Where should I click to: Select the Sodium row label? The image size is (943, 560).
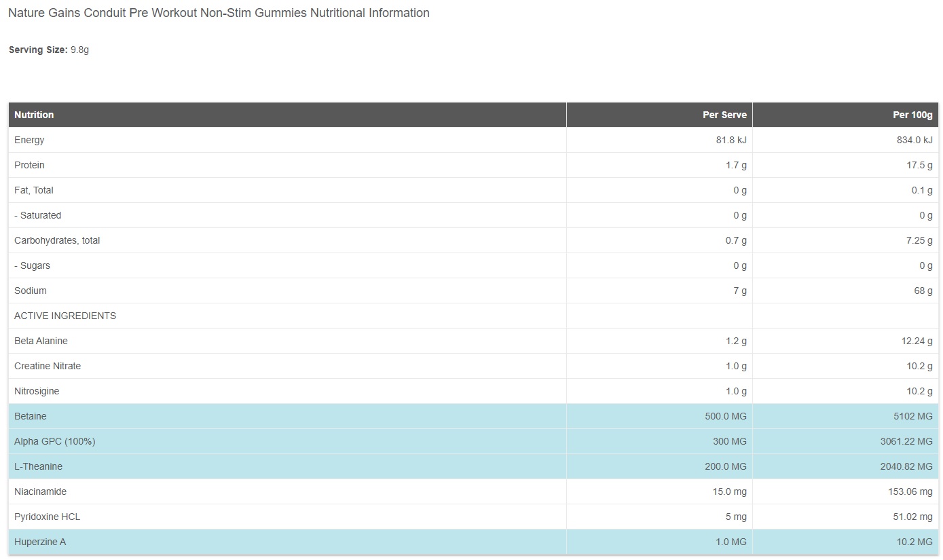(x=31, y=291)
